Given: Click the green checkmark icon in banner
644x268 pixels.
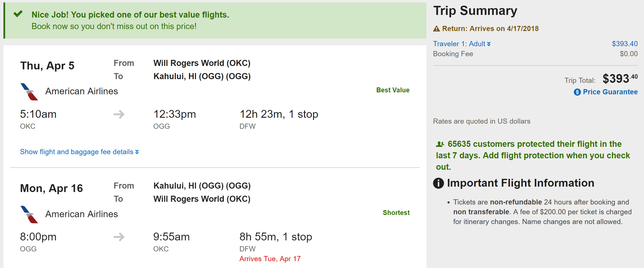Looking at the screenshot, I should (18, 14).
